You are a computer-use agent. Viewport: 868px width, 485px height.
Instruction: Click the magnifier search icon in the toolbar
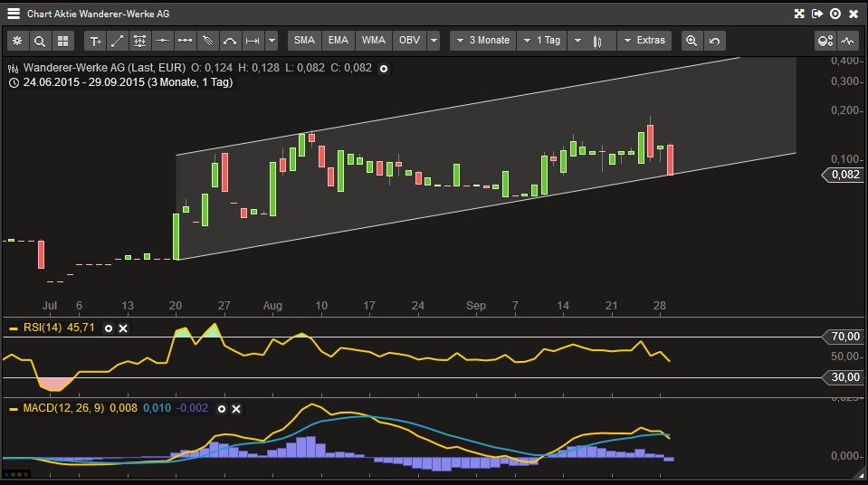click(x=39, y=41)
